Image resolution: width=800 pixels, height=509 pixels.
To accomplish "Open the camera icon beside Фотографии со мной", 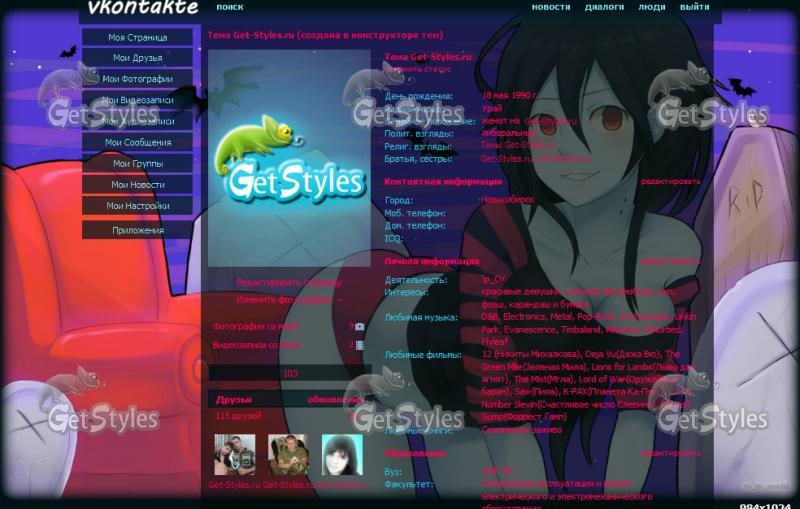I will (360, 326).
